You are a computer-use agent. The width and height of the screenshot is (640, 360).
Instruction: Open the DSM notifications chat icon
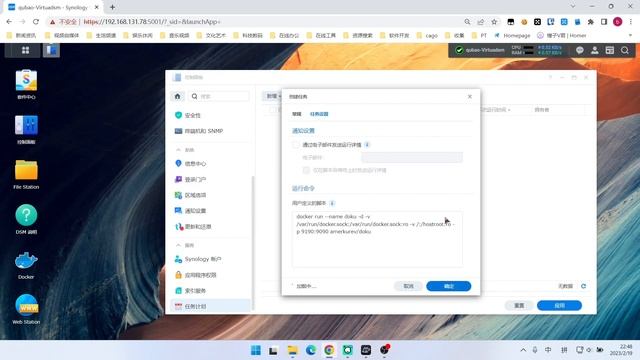click(x=580, y=50)
